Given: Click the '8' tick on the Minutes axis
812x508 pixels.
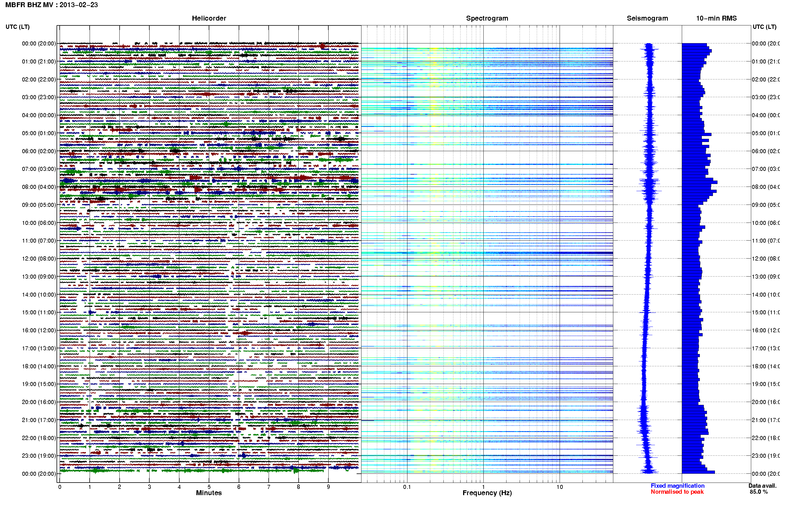Looking at the screenshot, I should click(298, 487).
